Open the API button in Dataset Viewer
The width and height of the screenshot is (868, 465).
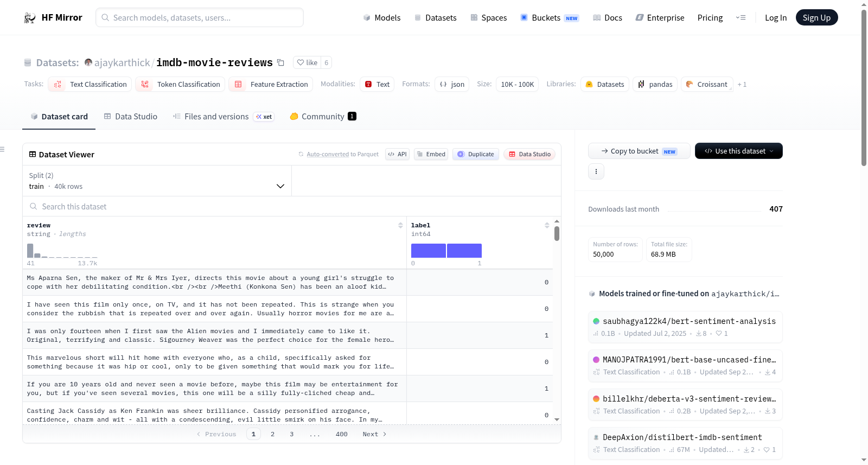(x=397, y=154)
